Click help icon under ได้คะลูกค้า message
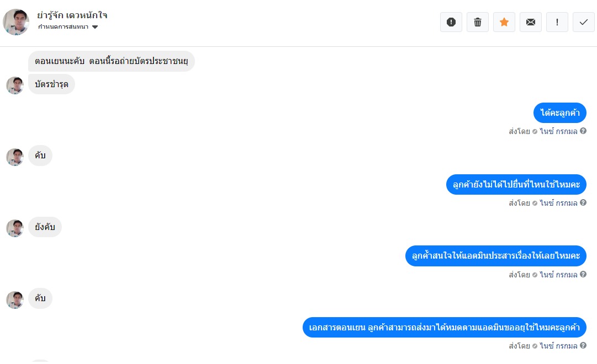 point(583,131)
